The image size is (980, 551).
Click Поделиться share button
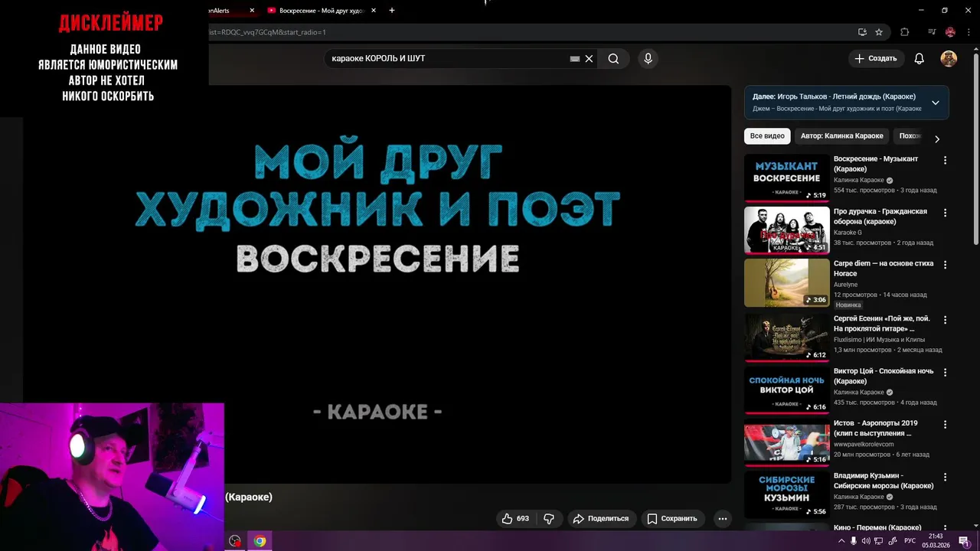(602, 519)
